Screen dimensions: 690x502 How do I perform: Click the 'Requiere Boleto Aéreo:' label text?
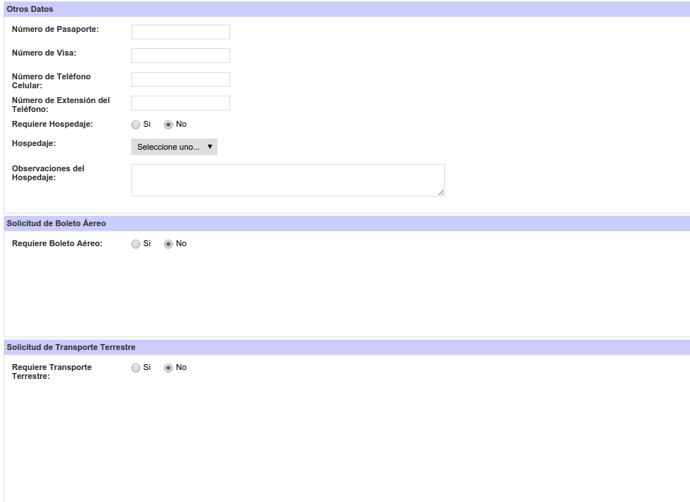point(56,243)
